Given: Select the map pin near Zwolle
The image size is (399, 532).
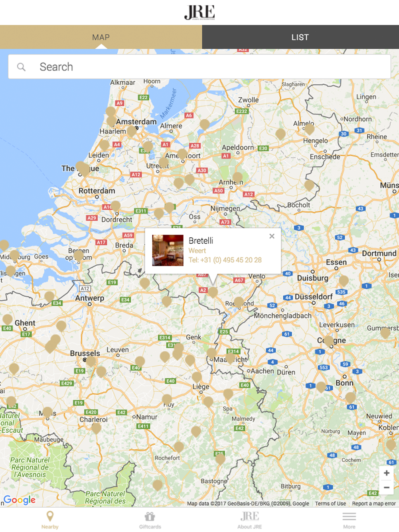Looking at the screenshot, I should pyautogui.click(x=204, y=124).
